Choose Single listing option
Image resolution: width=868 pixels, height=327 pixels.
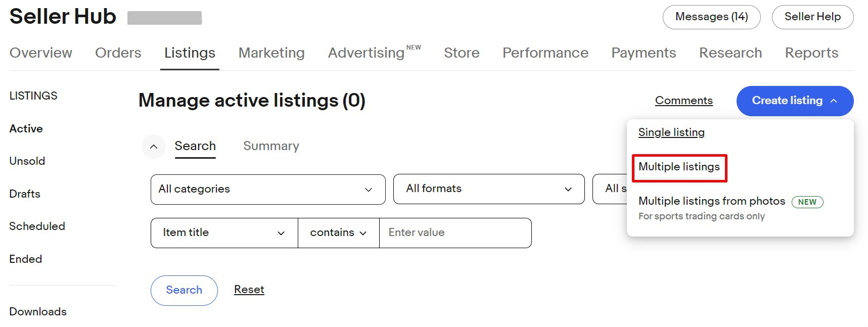click(671, 132)
